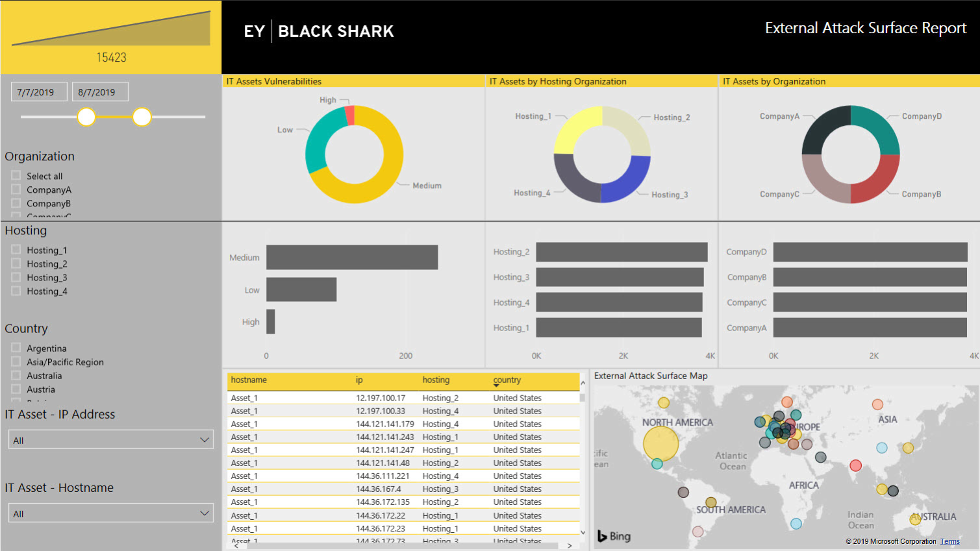Viewport: 980px width, 551px height.
Task: Check the CompanyA organization checkbox
Action: point(16,190)
